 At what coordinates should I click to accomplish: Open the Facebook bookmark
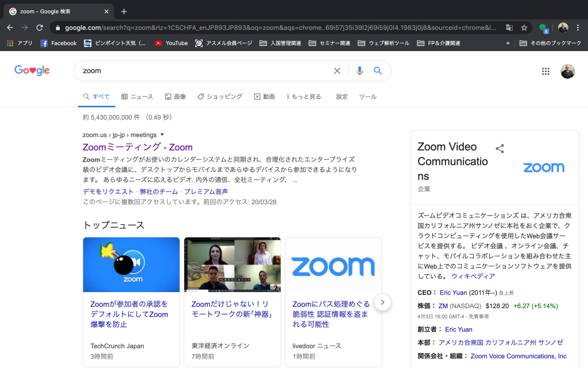59,43
